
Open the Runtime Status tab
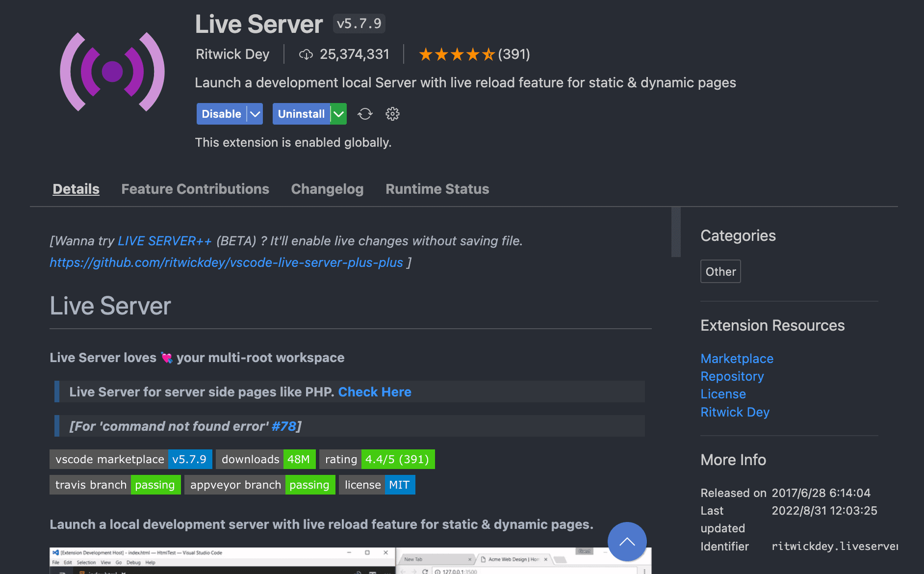pos(436,189)
